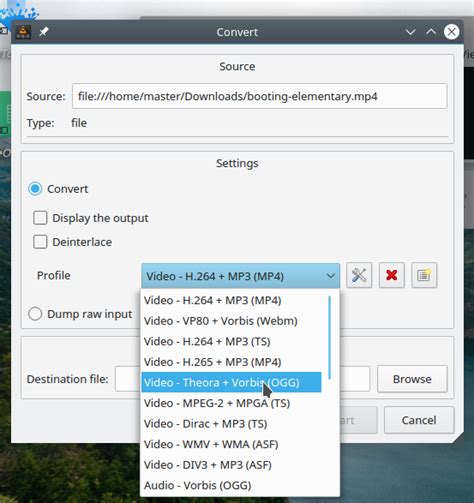Click in the Source file path field
The image size is (474, 503).
[259, 96]
